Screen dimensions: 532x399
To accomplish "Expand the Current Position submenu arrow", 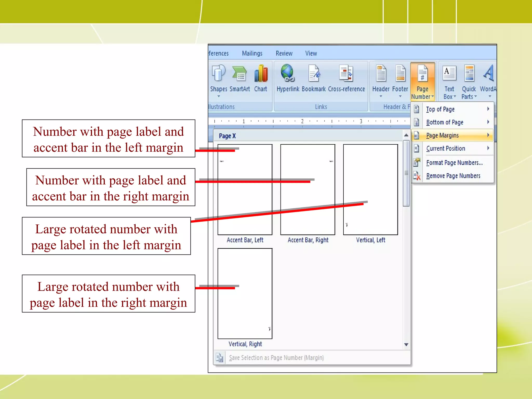I will tap(488, 148).
